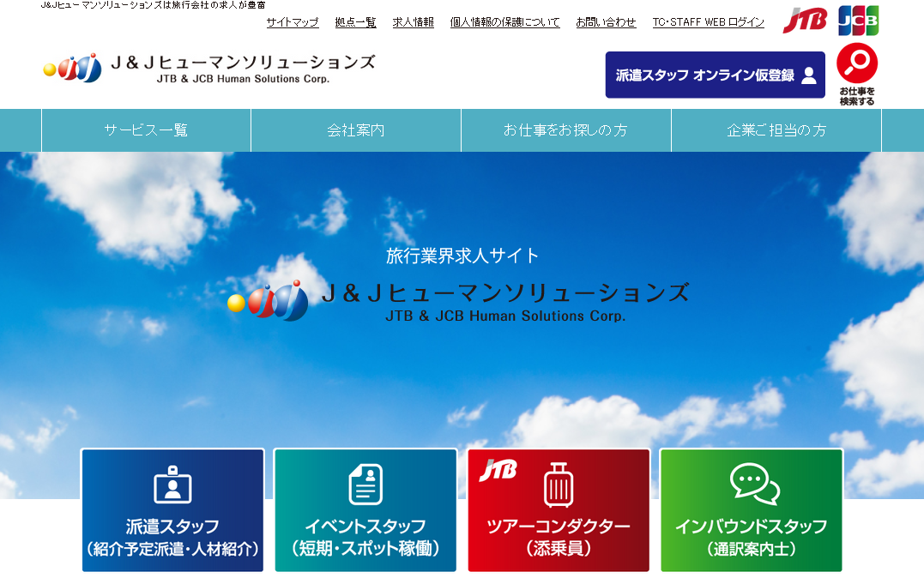The width and height of the screenshot is (924, 584).
Task: Click the JCB logo in the header
Action: pos(858,20)
